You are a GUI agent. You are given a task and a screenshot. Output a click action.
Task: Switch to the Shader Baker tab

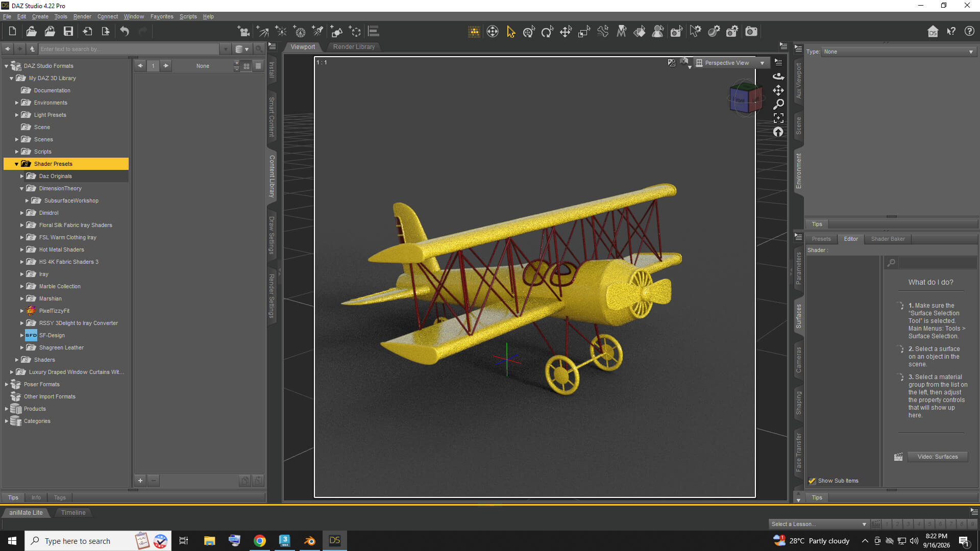888,239
